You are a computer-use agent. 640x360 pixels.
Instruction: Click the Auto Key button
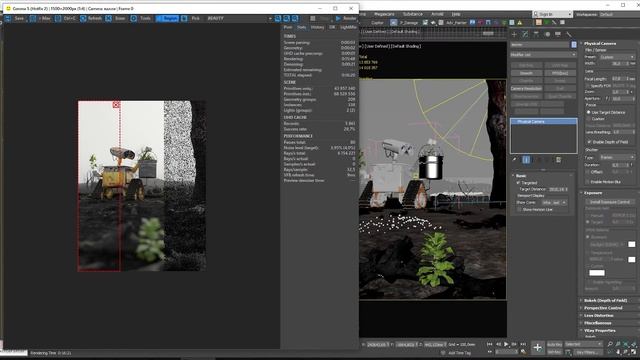[x=554, y=344]
